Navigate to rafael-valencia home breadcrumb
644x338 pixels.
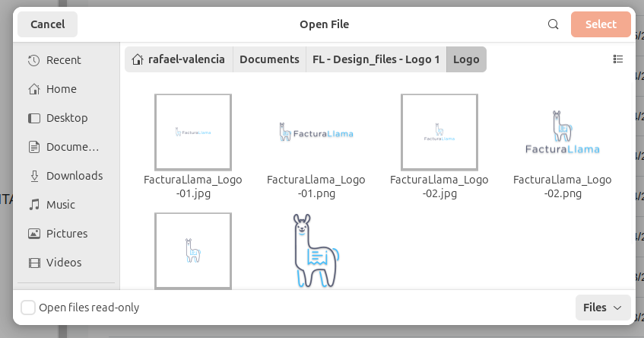point(179,59)
